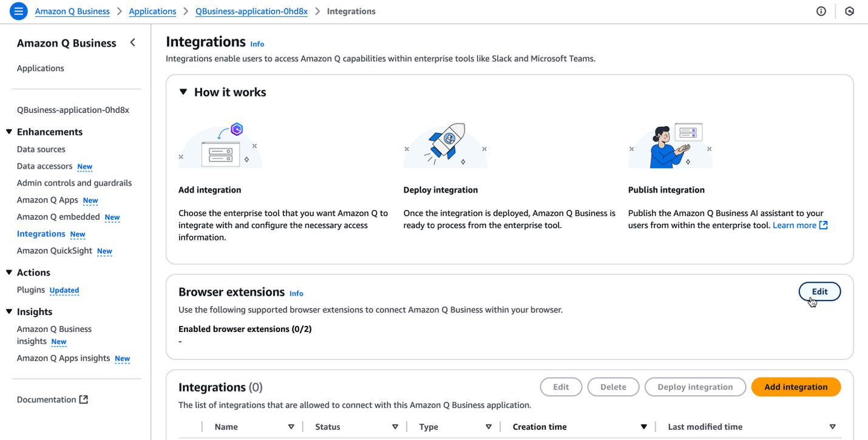Click the Documentation external link icon
The image size is (868, 440).
(84, 399)
